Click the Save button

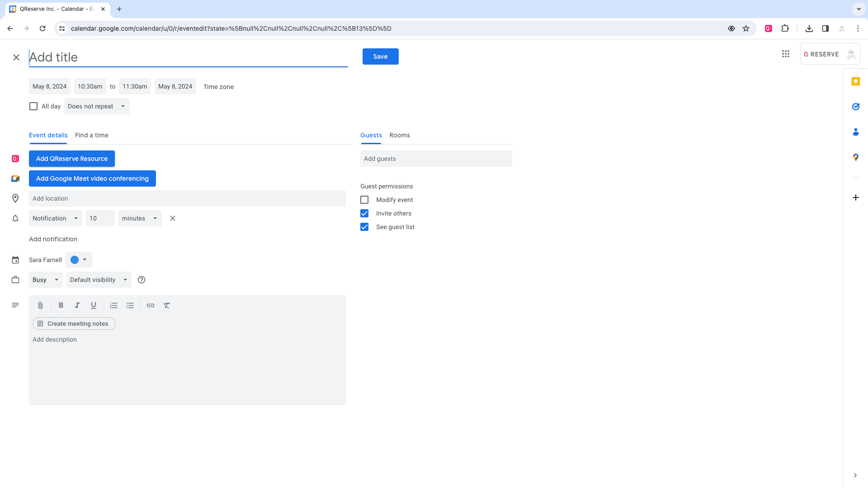[x=380, y=56]
